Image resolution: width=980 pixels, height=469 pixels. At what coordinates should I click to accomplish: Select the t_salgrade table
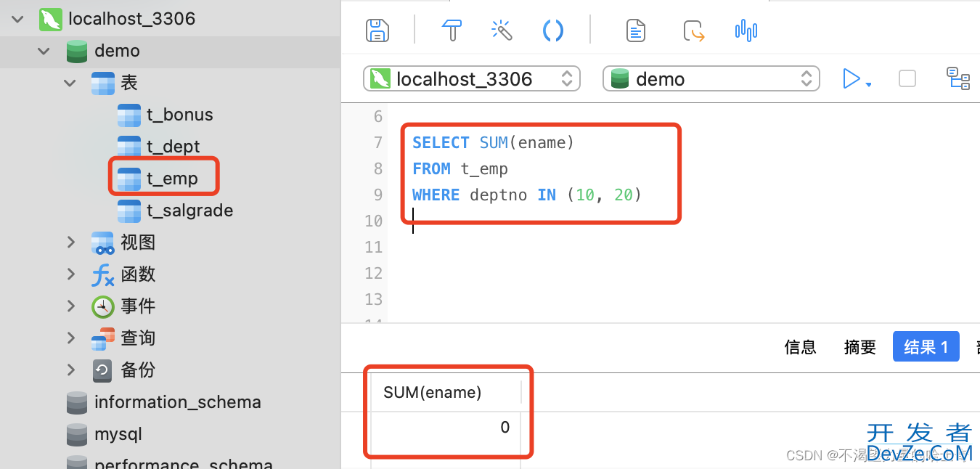[189, 211]
